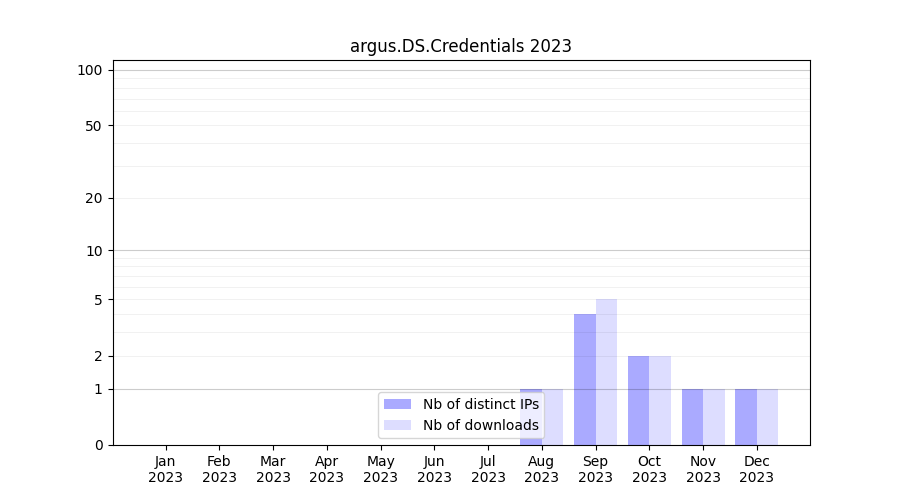Click the 20 y-axis tick label
Screen dimensions: 900x500
click(x=94, y=198)
